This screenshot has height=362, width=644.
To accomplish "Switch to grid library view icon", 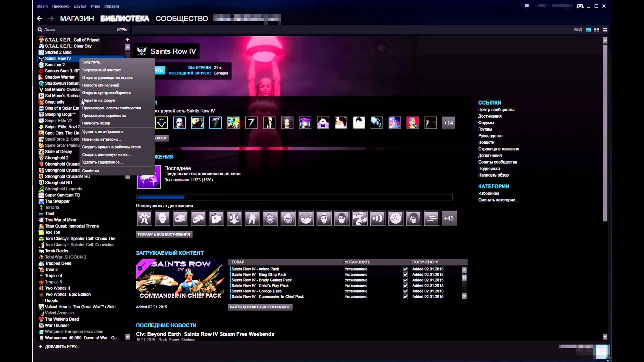I will 605,29.
